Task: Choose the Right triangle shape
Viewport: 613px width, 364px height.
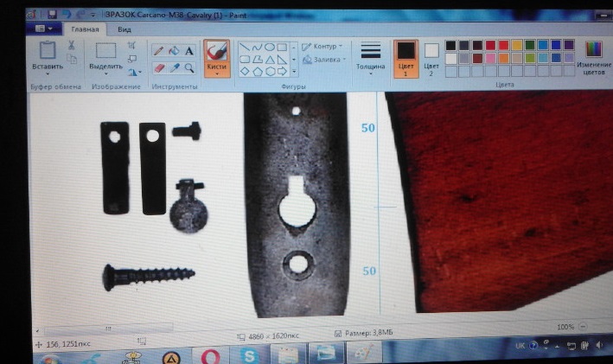Action: 282,60
